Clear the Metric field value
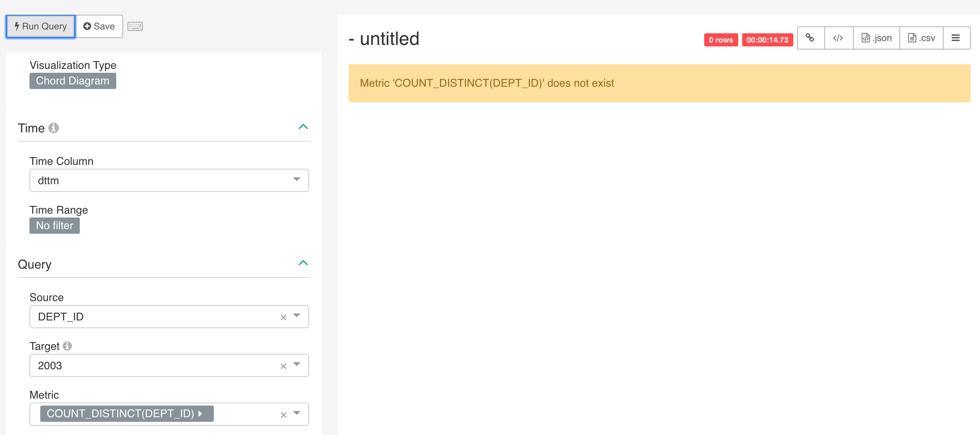Viewport: 980px width, 435px height. (283, 415)
